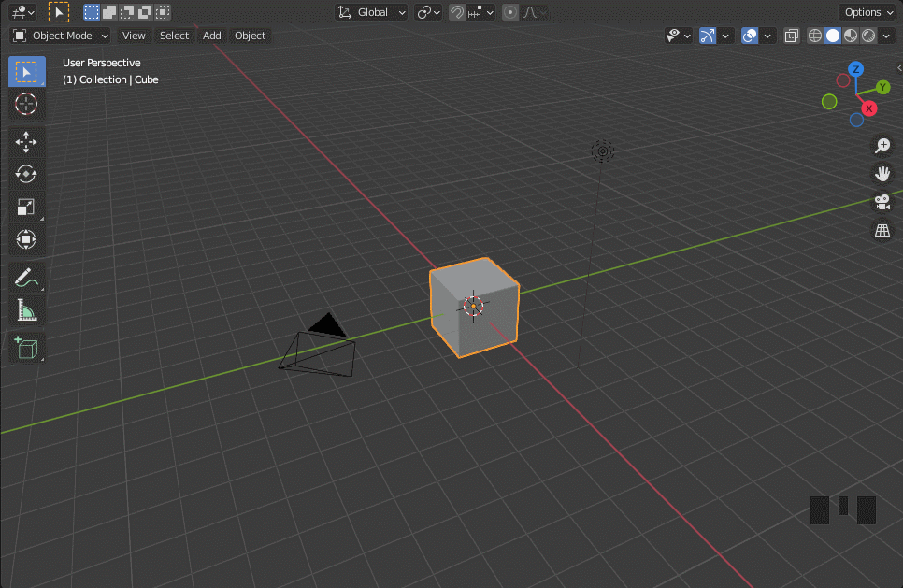The height and width of the screenshot is (588, 903).
Task: Set selection mode to subtract selection
Action: point(127,12)
